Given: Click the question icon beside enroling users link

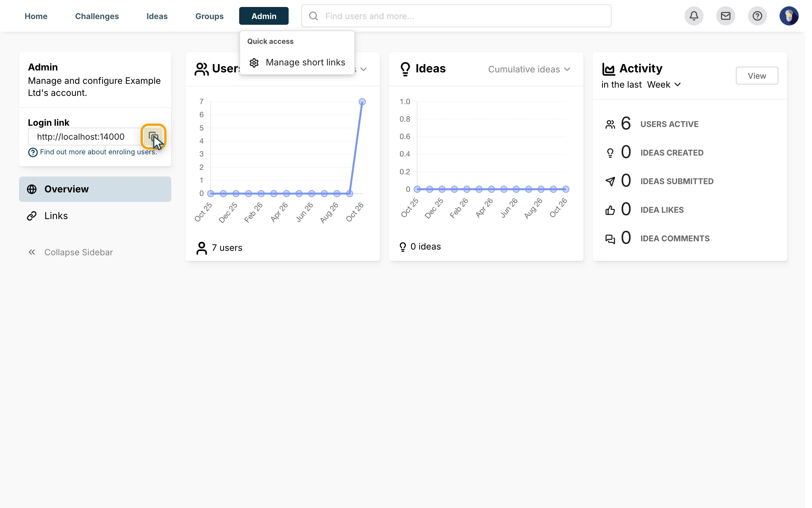Looking at the screenshot, I should pyautogui.click(x=33, y=152).
